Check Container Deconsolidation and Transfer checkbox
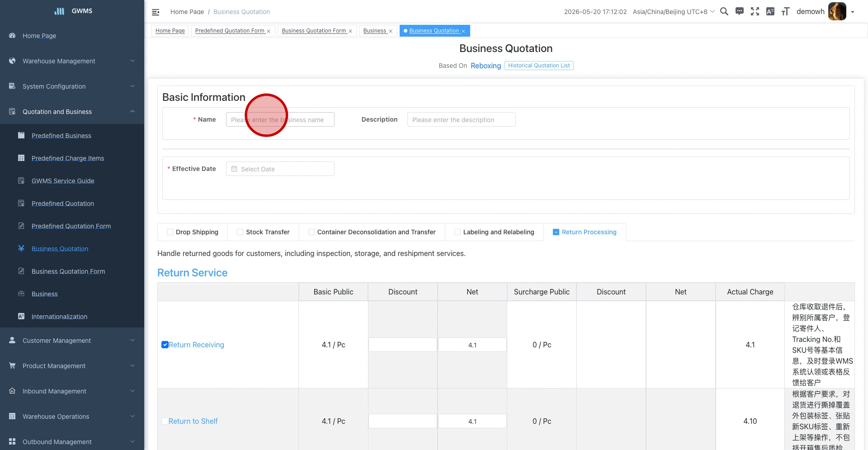Image resolution: width=868 pixels, height=450 pixels. [x=311, y=232]
